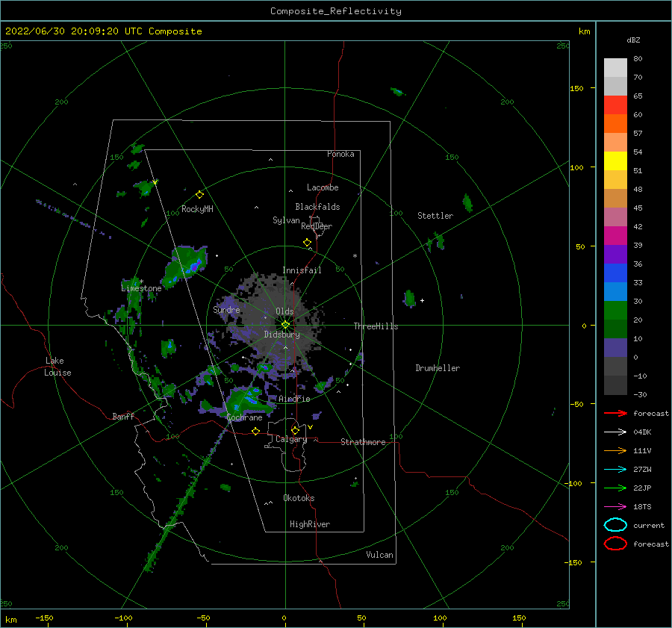The width and height of the screenshot is (672, 628).
Task: Click the light gray 80 dBZ swatch
Action: coord(615,67)
